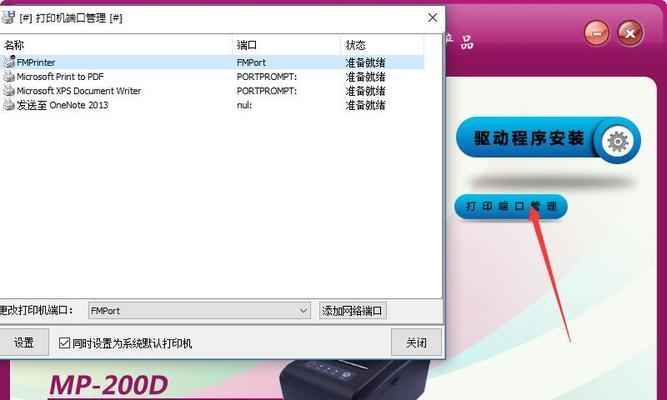667x400 pixels.
Task: Click 准备就绪 status of XPS Document Writer
Action: pyautogui.click(x=365, y=91)
